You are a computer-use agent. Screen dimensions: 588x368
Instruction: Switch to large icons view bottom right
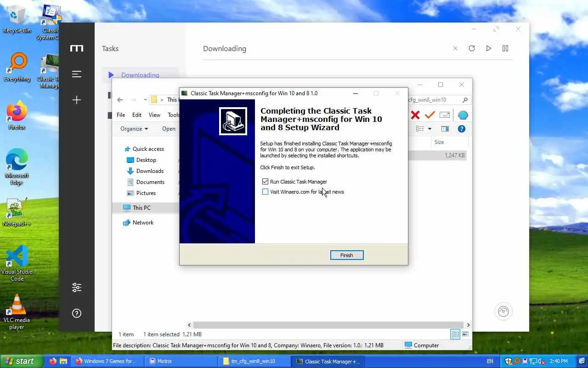pos(465,334)
